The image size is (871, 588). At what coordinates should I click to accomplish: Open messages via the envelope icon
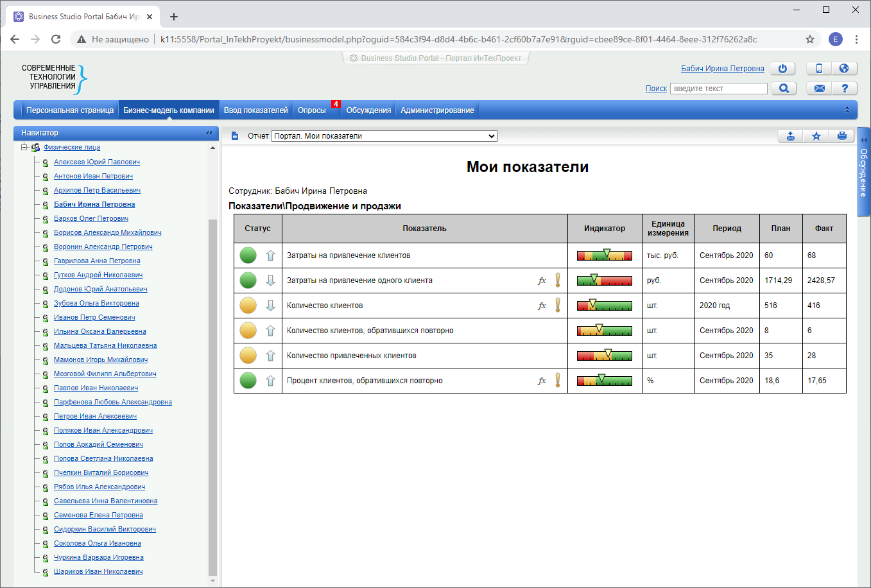[819, 89]
